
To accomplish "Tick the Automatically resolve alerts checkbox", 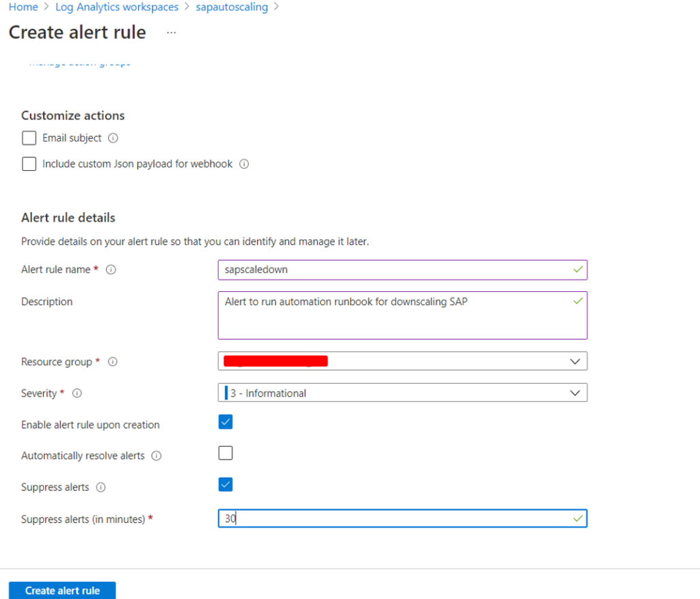I will 226,453.
